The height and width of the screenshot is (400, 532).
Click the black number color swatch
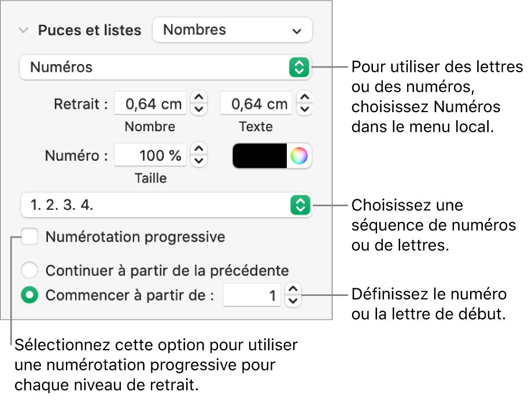pos(260,155)
